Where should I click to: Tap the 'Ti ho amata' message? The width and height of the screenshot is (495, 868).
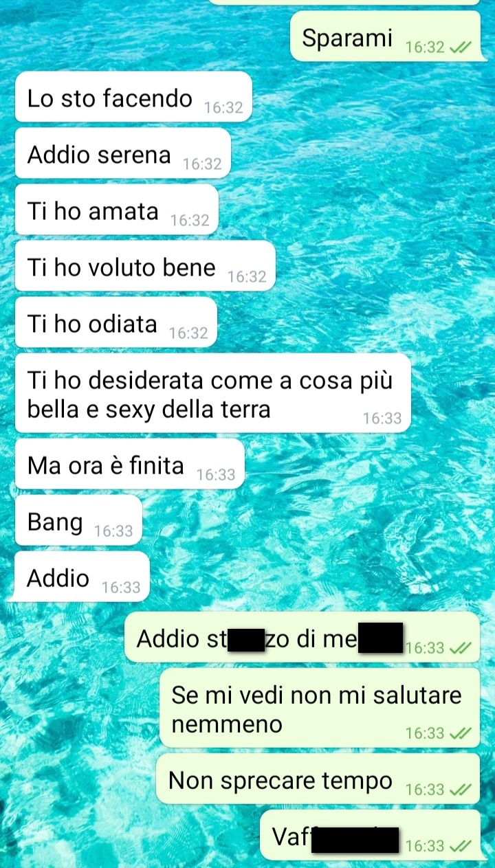point(116,210)
